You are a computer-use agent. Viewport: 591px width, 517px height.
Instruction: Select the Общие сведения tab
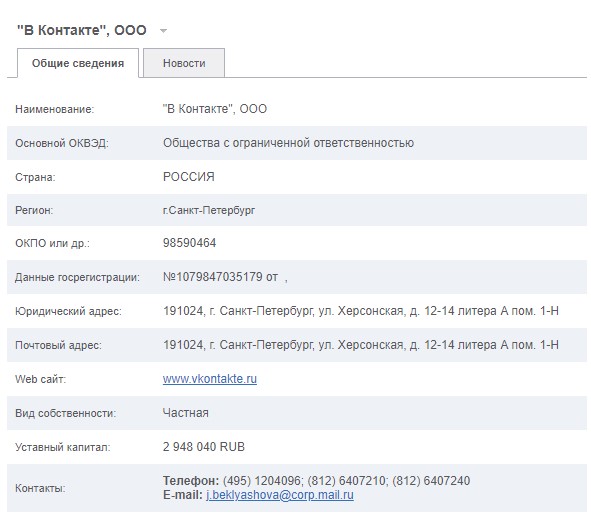[78, 63]
